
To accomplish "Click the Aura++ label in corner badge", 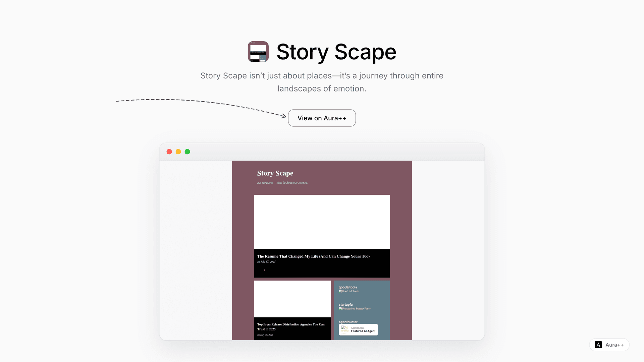I will point(614,345).
